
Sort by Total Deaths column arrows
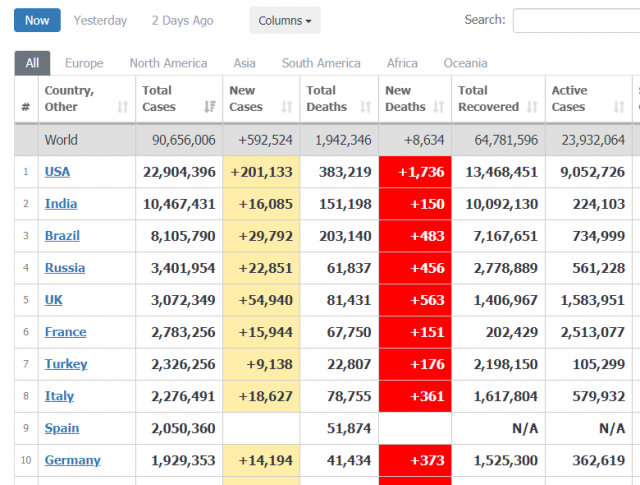[x=366, y=107]
